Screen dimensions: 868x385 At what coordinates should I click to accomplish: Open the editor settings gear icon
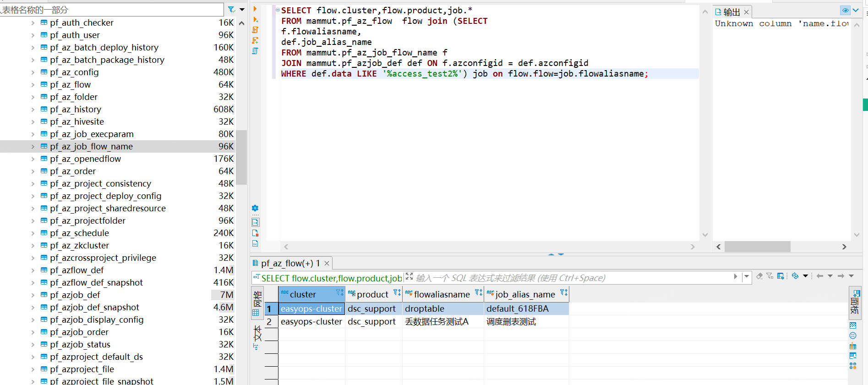coord(255,208)
